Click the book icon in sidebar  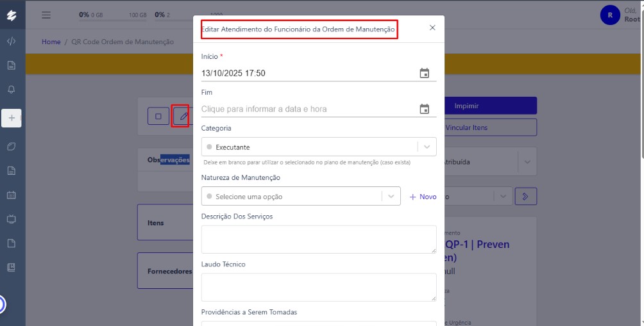[12, 267]
